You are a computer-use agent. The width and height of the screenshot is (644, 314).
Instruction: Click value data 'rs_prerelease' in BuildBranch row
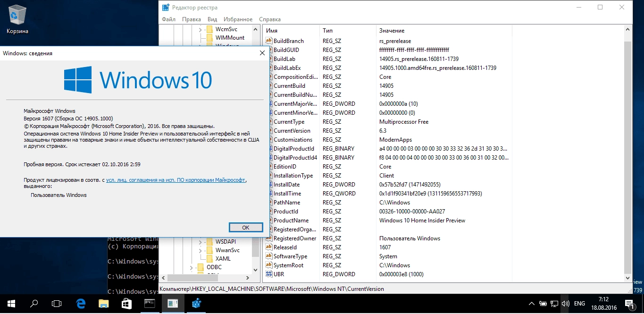[395, 41]
